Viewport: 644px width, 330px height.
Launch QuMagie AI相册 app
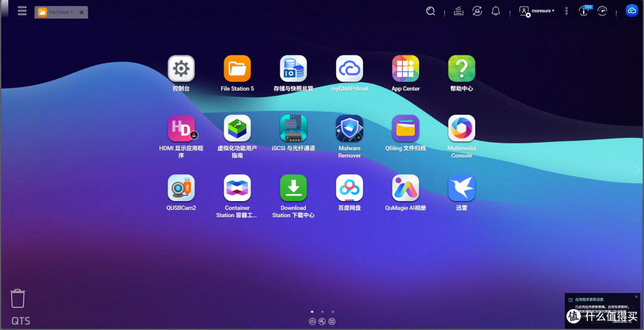[x=405, y=188]
